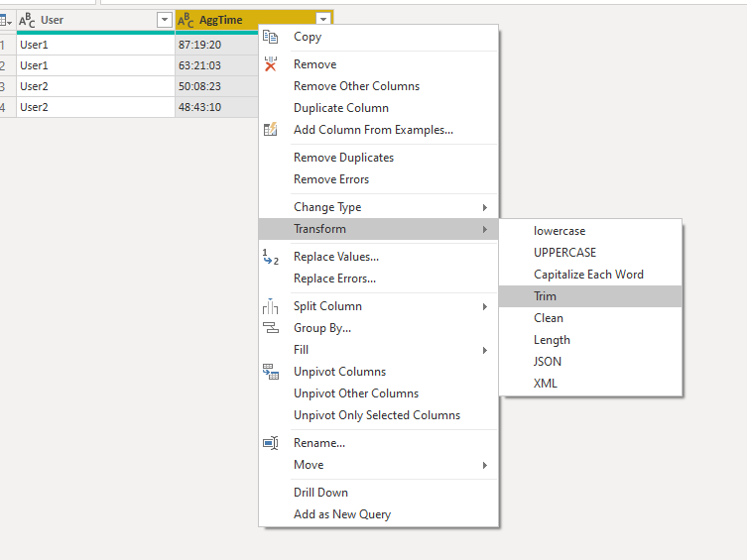The height and width of the screenshot is (560, 747).
Task: Click the 50:08:23 AggTime cell
Action: point(217,86)
